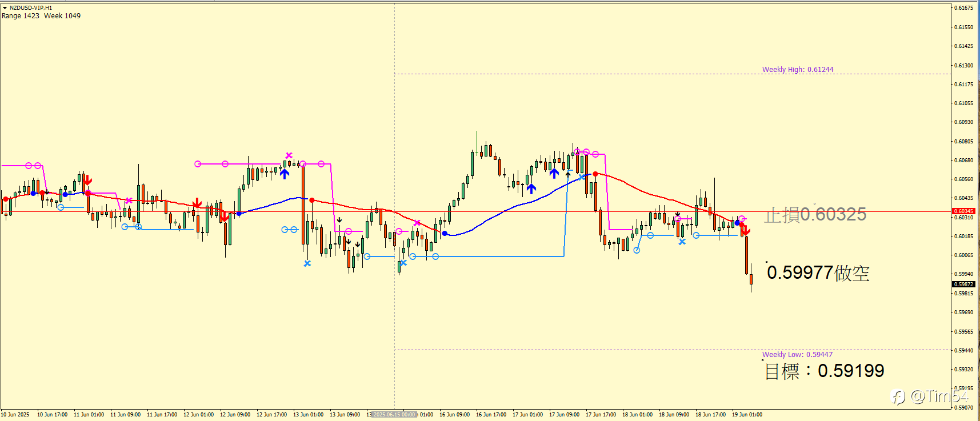Click price scale value 0.60680
The height and width of the screenshot is (421, 980).
tap(964, 161)
